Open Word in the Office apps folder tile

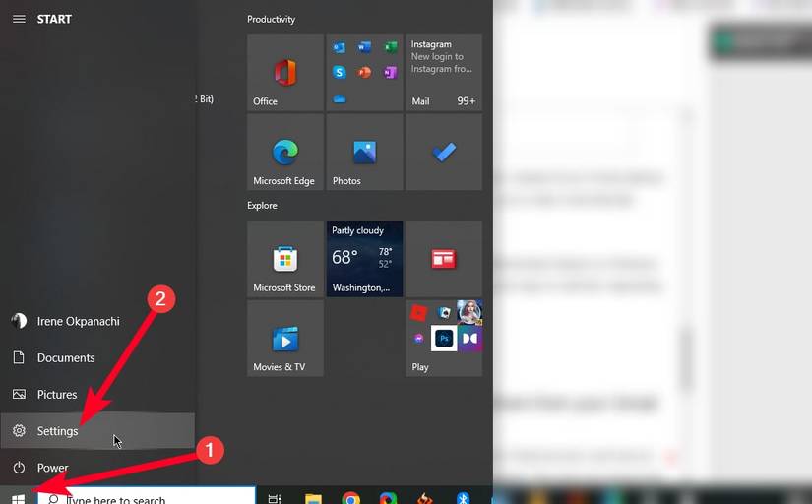click(x=364, y=47)
